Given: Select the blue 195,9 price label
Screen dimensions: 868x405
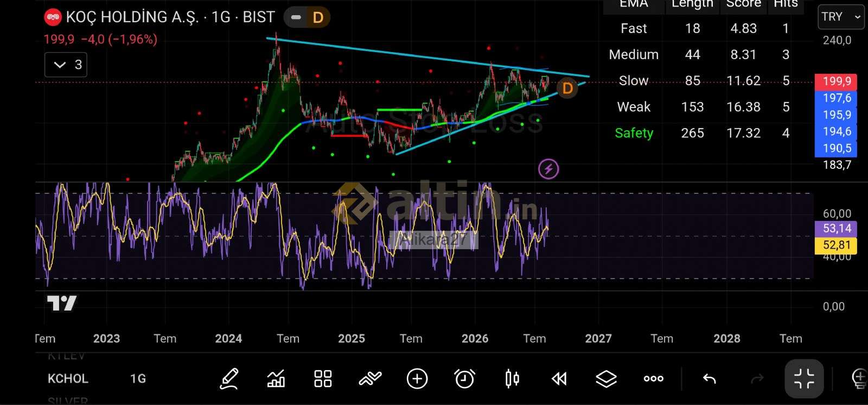Looking at the screenshot, I should click(836, 115).
